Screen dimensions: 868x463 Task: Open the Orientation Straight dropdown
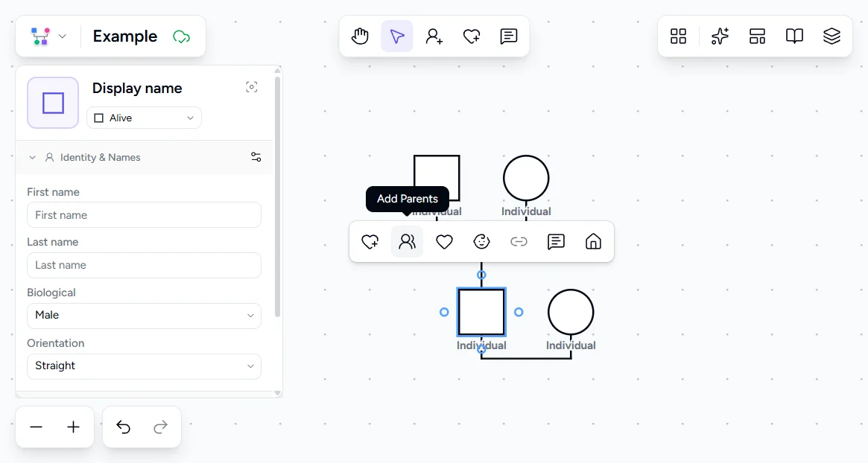(x=144, y=366)
